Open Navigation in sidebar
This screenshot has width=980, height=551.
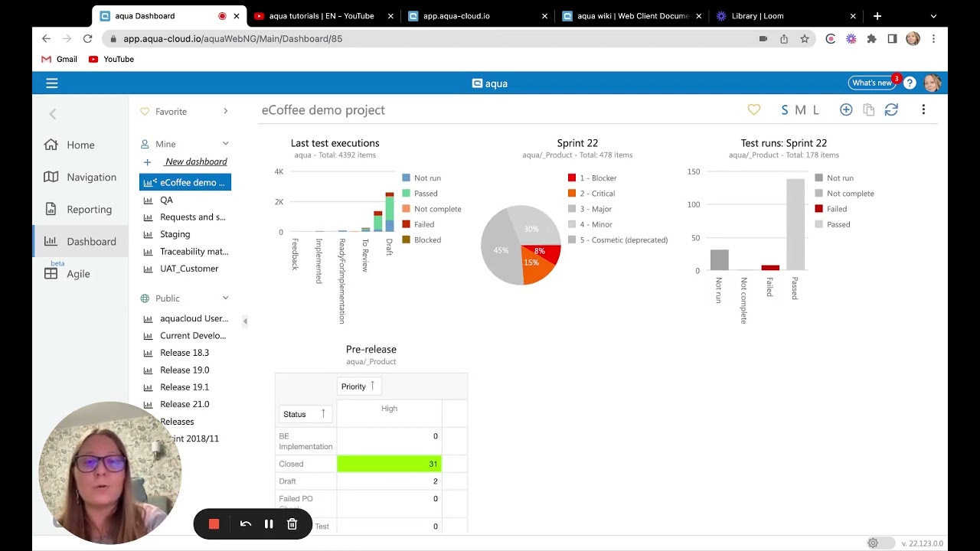pos(80,177)
